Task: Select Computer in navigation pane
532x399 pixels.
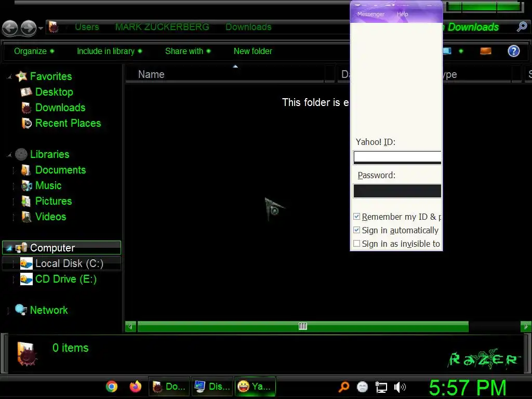Action: 61,248
